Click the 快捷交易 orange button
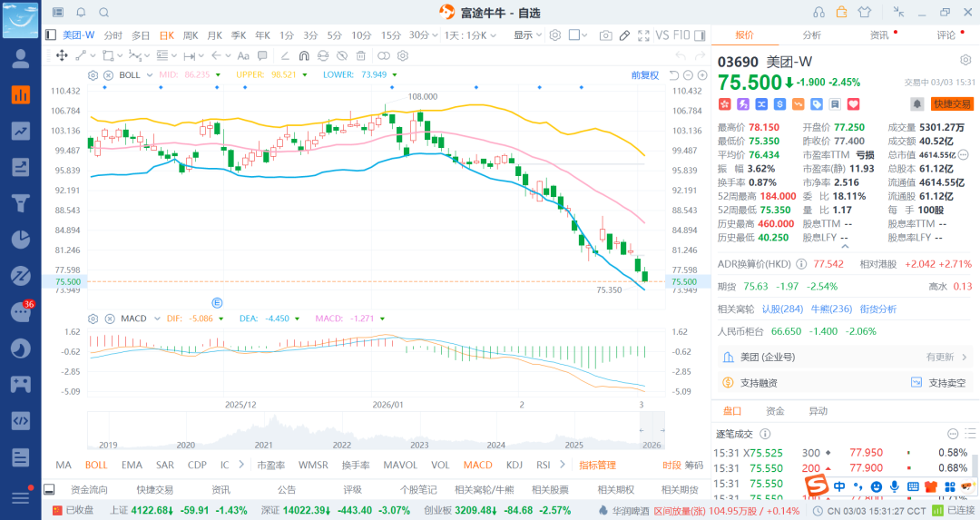The image size is (980, 520). click(952, 104)
